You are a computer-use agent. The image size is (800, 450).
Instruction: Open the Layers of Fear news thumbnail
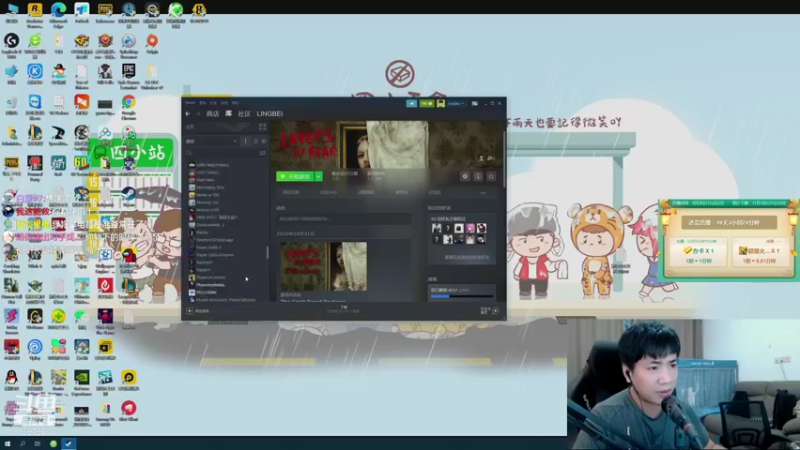(x=323, y=266)
